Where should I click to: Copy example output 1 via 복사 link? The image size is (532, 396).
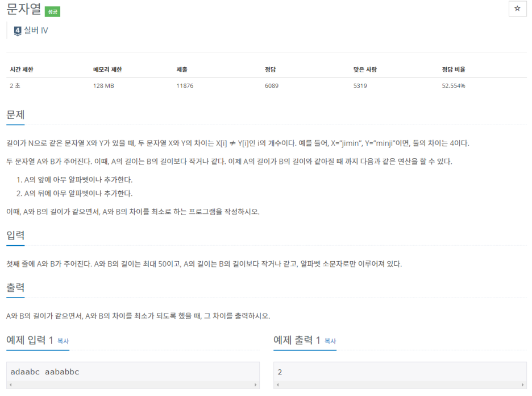(330, 341)
